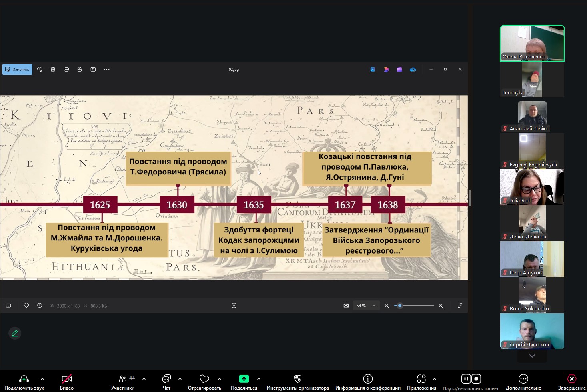Open the Чат panel
The height and width of the screenshot is (392, 587).
(x=166, y=381)
